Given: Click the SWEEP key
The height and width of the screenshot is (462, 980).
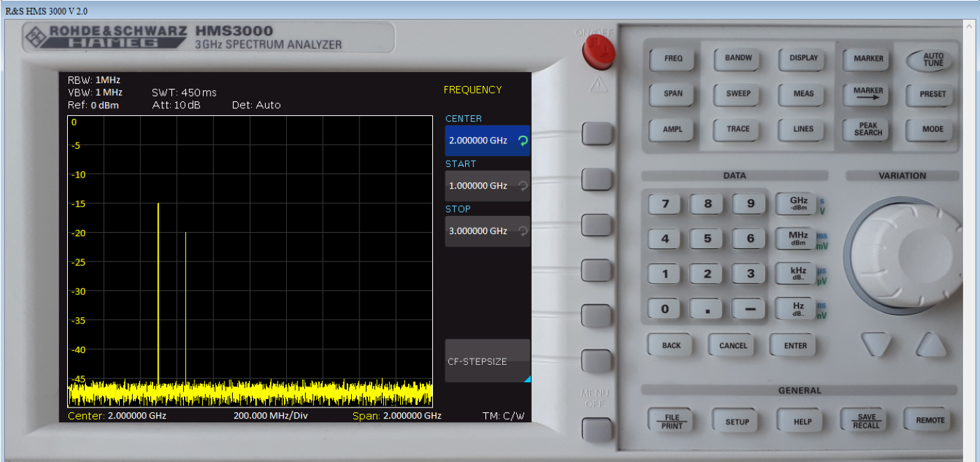Looking at the screenshot, I should coord(738,94).
